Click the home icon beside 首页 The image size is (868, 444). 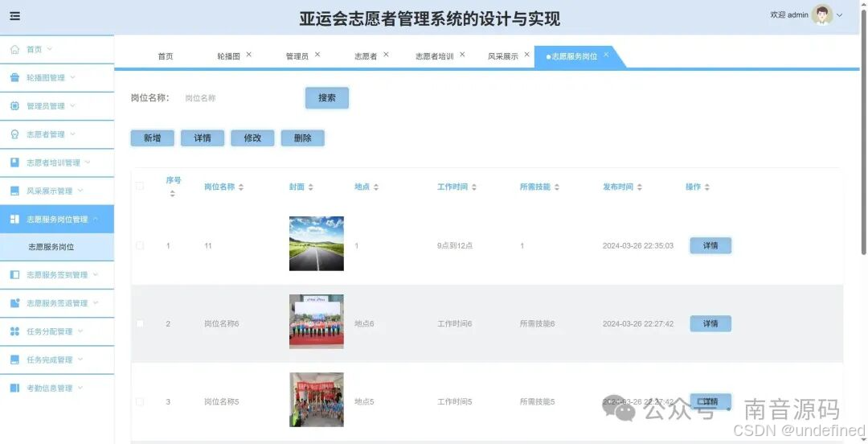pos(15,49)
